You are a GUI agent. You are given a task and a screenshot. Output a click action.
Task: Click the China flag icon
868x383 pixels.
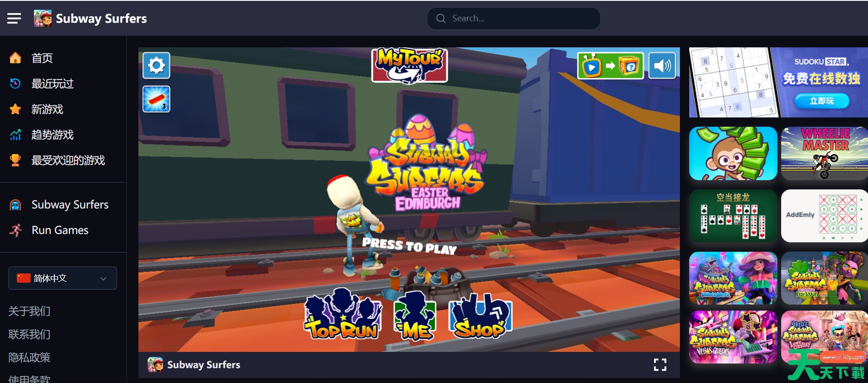click(x=23, y=278)
